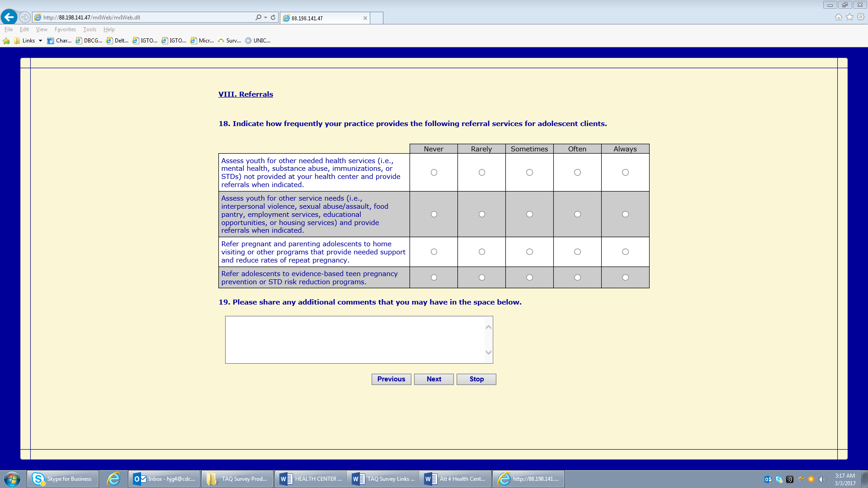Select Sometimes for assessing other service needs

[529, 214]
